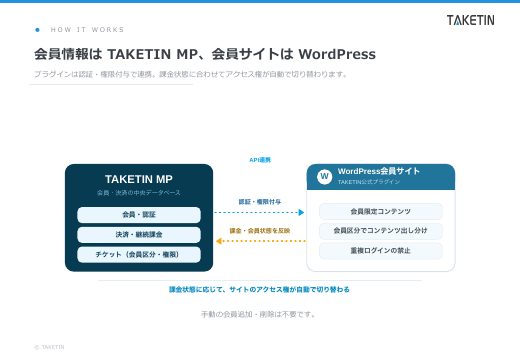Click the TAKETIN公式プラグイン subtitle

coord(369,182)
